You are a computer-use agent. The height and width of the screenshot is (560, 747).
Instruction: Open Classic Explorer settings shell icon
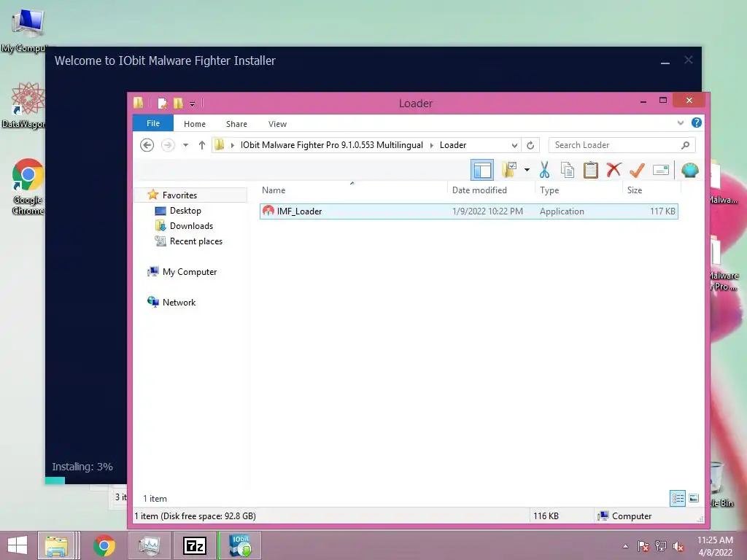690,169
